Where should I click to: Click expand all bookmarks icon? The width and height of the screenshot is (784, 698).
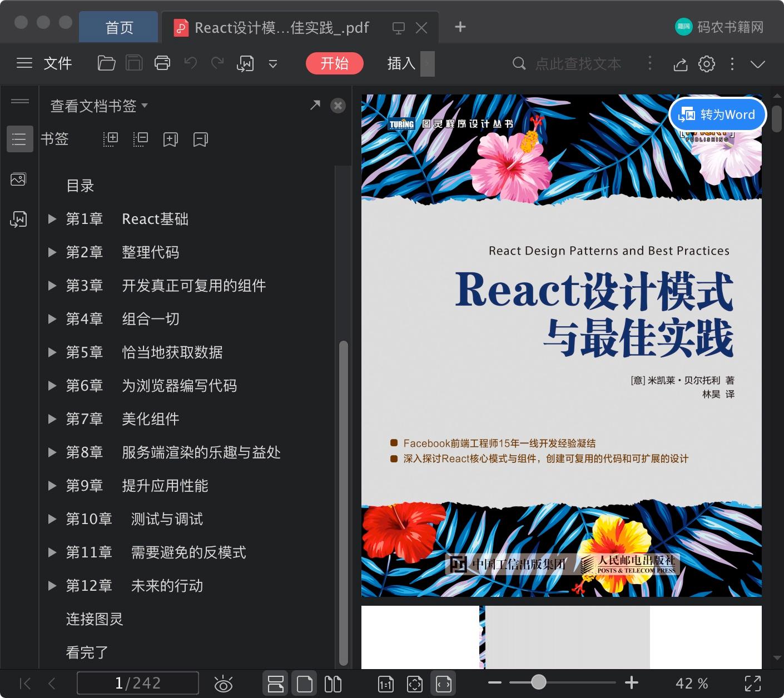coord(111,139)
